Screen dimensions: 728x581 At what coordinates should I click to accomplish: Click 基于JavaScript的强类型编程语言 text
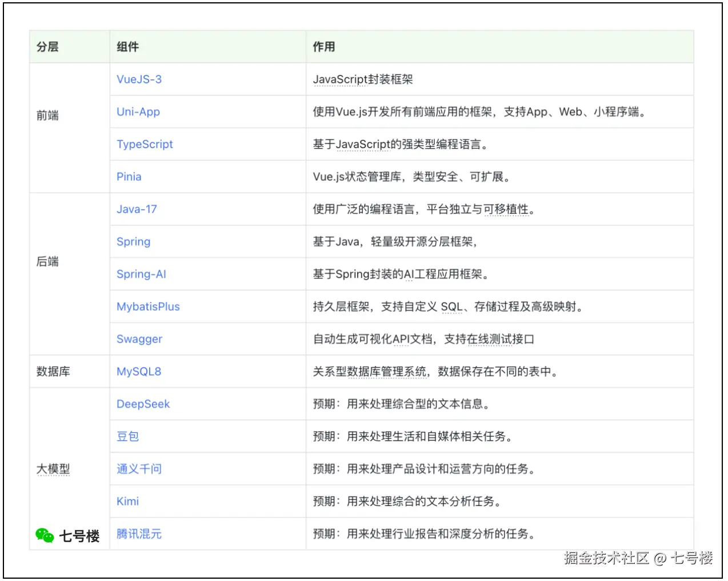coord(401,145)
